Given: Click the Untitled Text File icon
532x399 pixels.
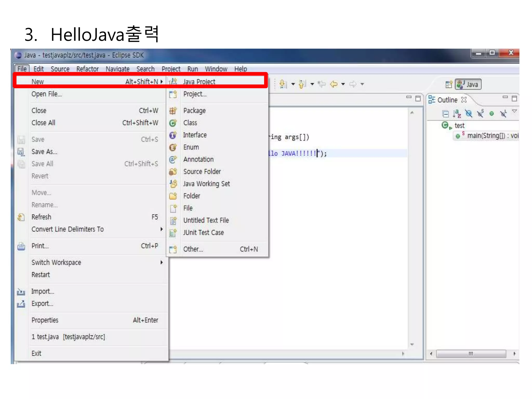Looking at the screenshot, I should tap(173, 220).
